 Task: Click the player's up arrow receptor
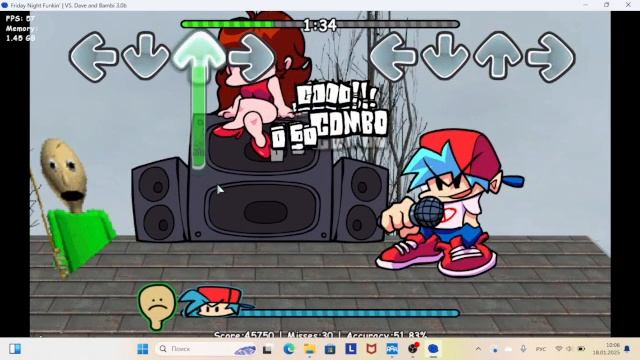(x=498, y=55)
